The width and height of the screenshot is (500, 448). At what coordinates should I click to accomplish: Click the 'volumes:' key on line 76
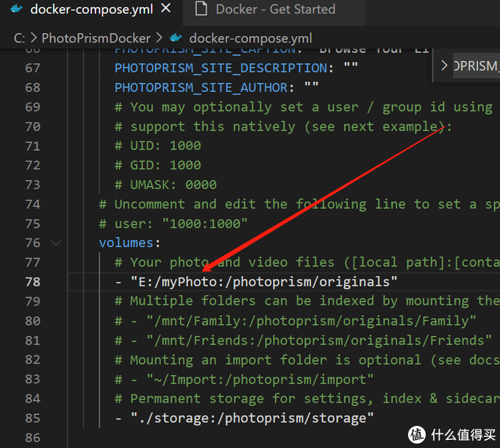129,243
